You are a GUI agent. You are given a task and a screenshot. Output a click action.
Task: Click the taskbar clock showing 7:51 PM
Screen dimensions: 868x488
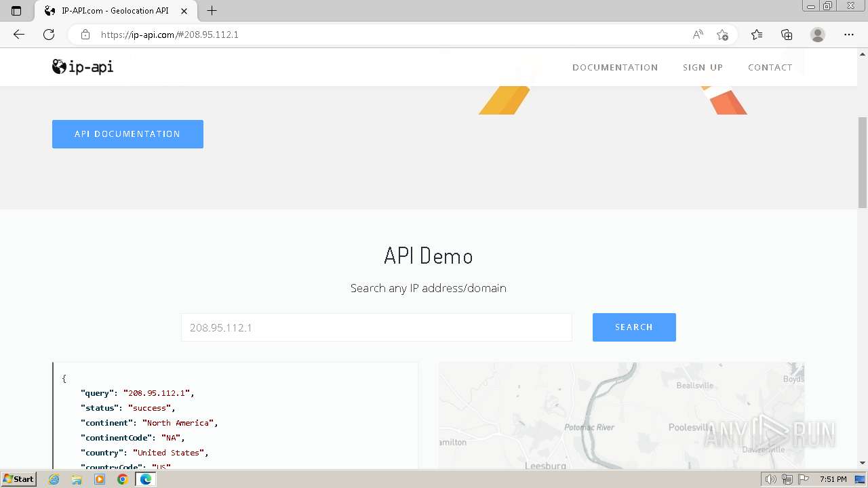coord(833,479)
